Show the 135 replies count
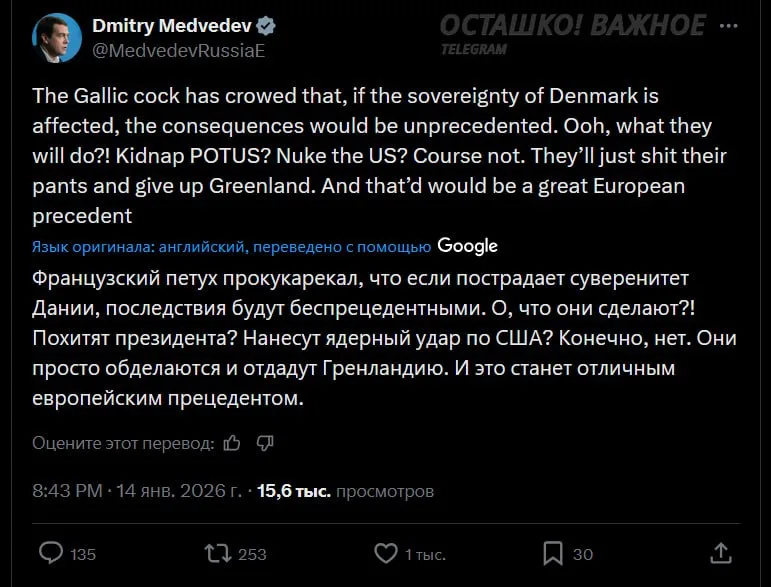Viewport: 771px width, 587px height. click(83, 554)
